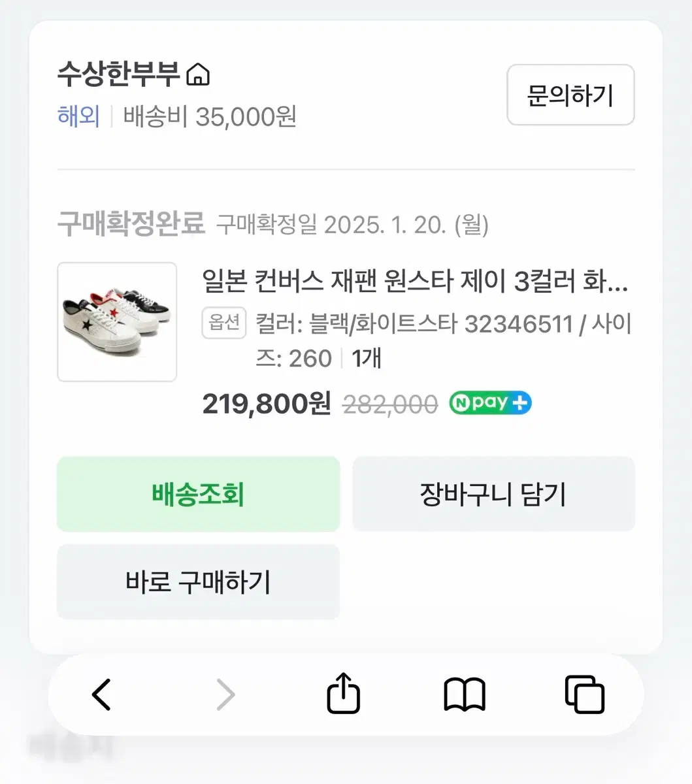Click the sneaker product thumbnail
Viewport: 692px width, 784px height.
tap(117, 321)
